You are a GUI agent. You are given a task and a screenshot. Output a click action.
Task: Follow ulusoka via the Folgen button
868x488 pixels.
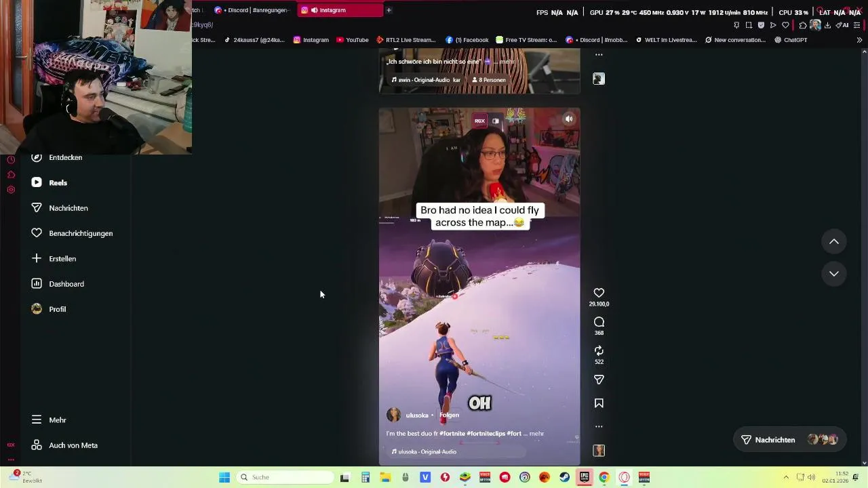449,415
